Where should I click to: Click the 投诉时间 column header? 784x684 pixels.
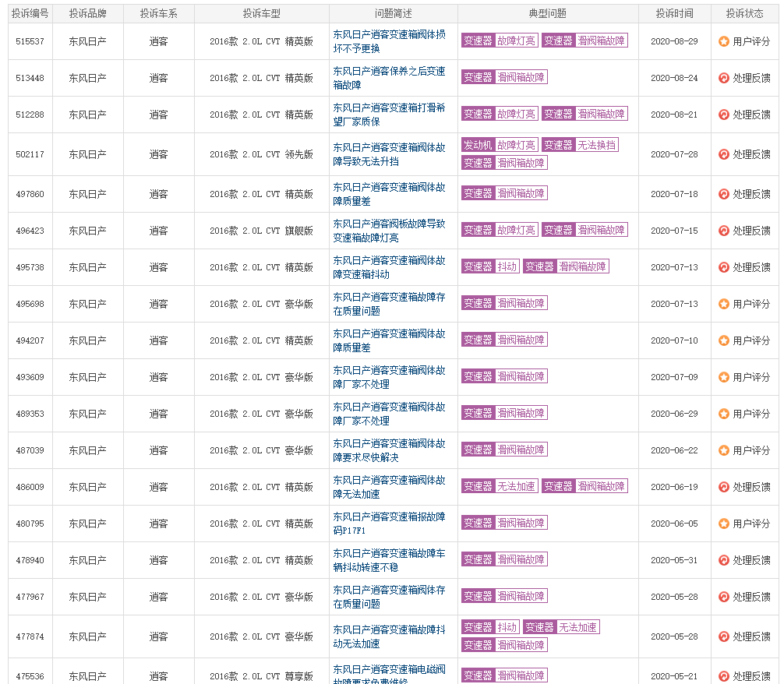point(674,14)
